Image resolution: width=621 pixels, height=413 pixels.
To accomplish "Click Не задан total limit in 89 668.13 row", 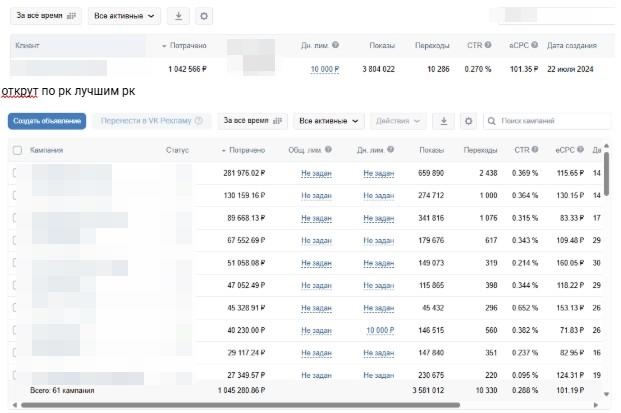I will (x=316, y=218).
